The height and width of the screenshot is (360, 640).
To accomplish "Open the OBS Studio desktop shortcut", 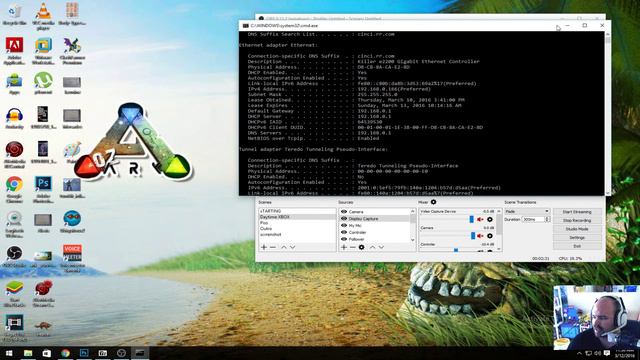I will 14,256.
